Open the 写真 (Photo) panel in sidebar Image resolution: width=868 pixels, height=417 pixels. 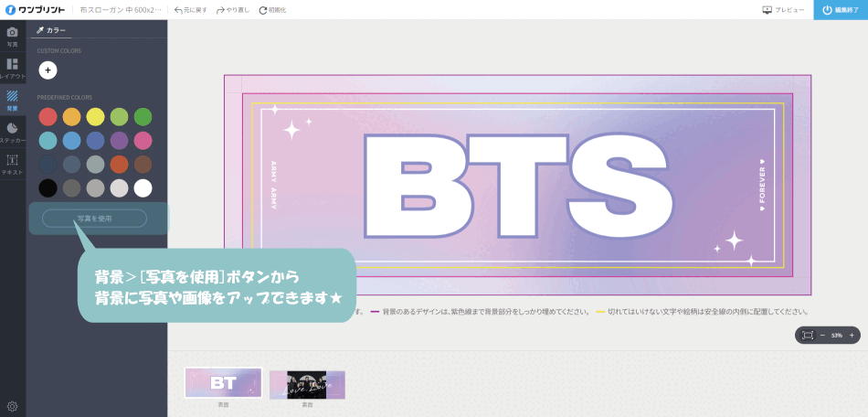[12, 36]
